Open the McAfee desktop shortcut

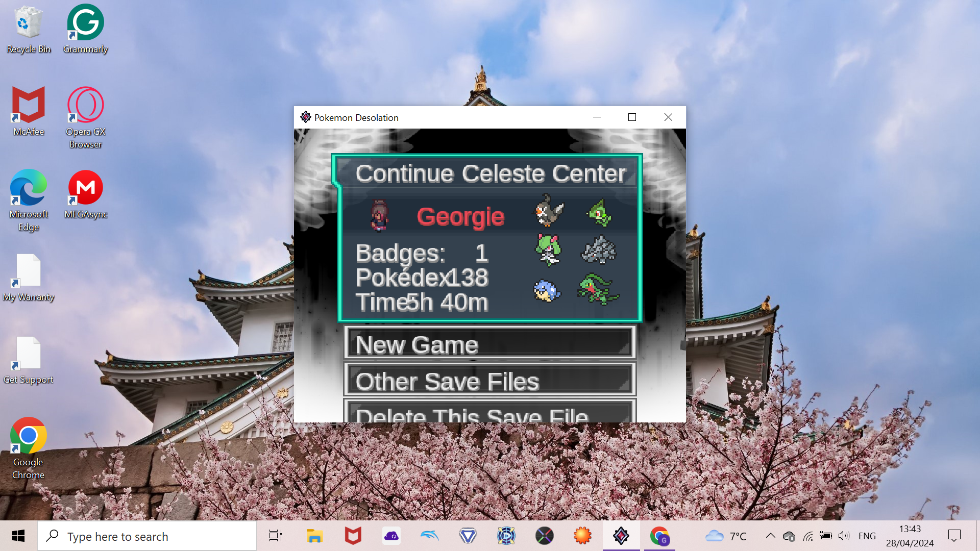click(29, 112)
